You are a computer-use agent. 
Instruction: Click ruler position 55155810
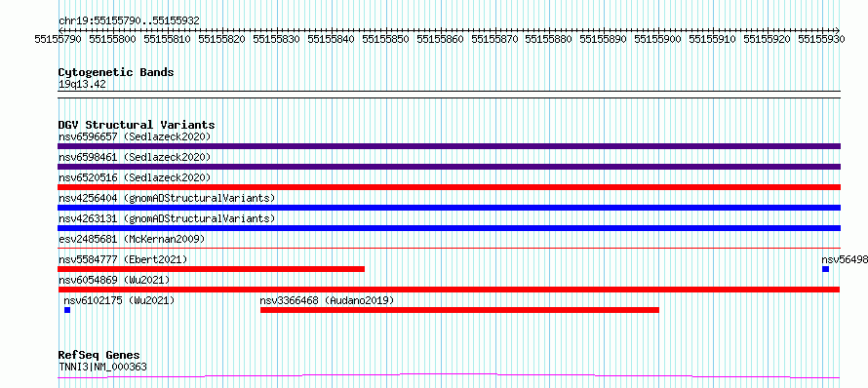coord(167,39)
